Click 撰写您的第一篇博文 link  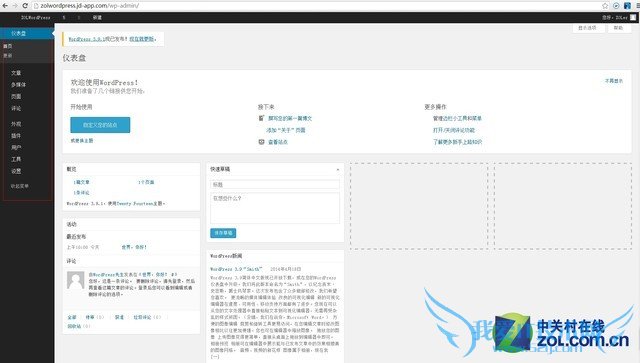coord(290,118)
